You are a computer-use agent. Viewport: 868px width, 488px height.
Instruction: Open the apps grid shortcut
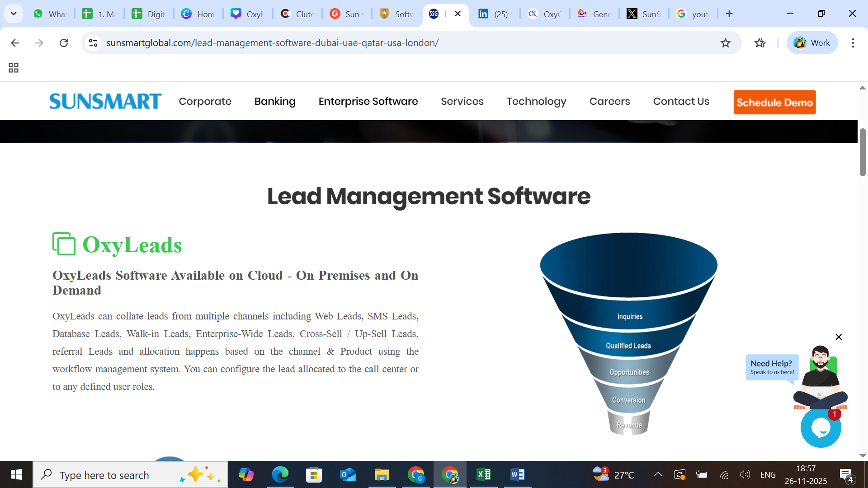(14, 68)
